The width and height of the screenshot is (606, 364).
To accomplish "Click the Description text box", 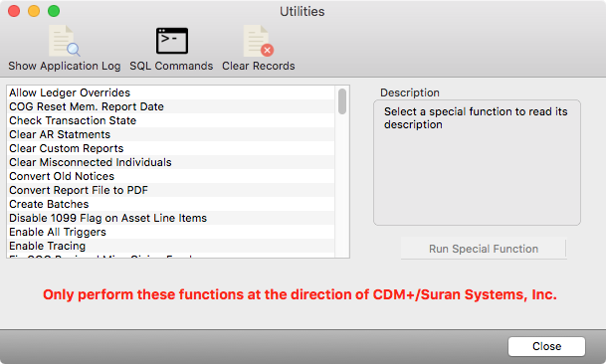I will pos(477,162).
